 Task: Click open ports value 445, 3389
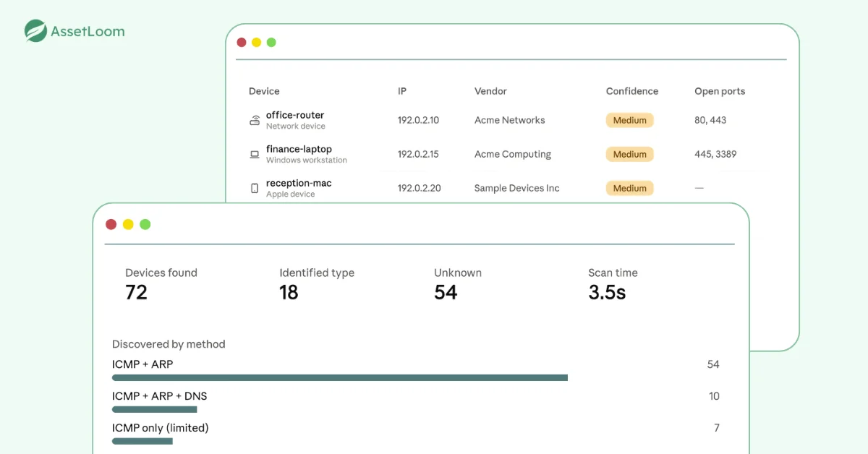click(715, 154)
